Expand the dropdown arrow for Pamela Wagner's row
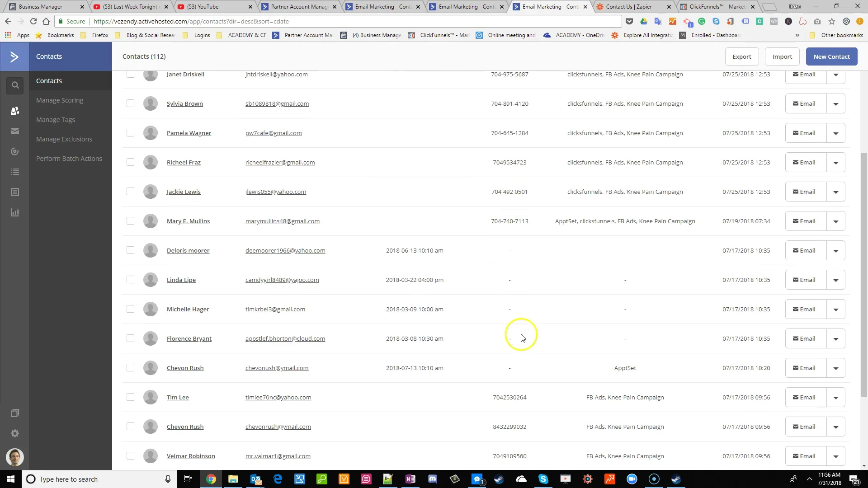 [x=835, y=133]
